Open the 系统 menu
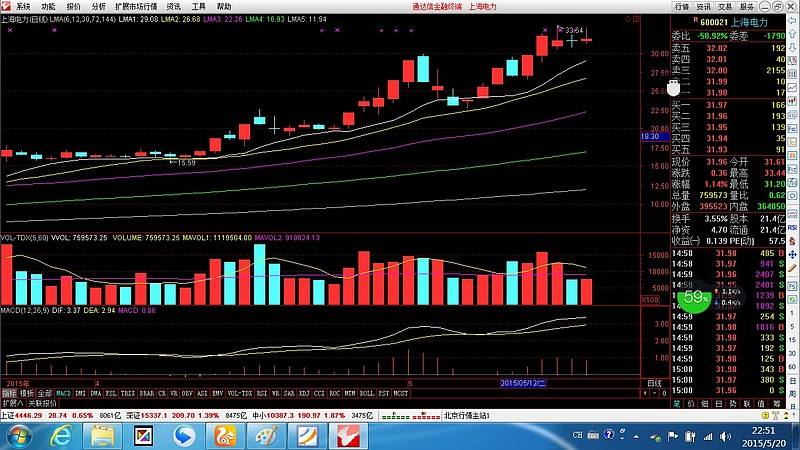Viewport: 800px width, 450px height. (23, 7)
